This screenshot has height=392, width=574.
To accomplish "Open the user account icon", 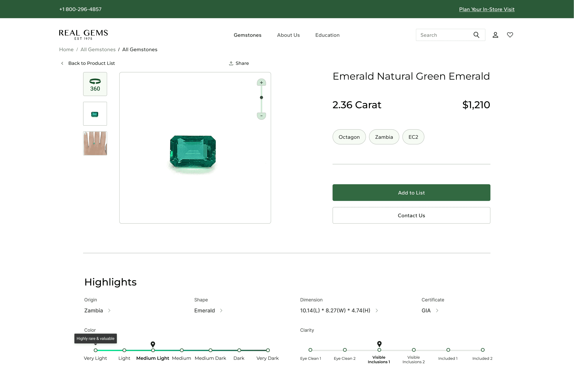I will (495, 35).
